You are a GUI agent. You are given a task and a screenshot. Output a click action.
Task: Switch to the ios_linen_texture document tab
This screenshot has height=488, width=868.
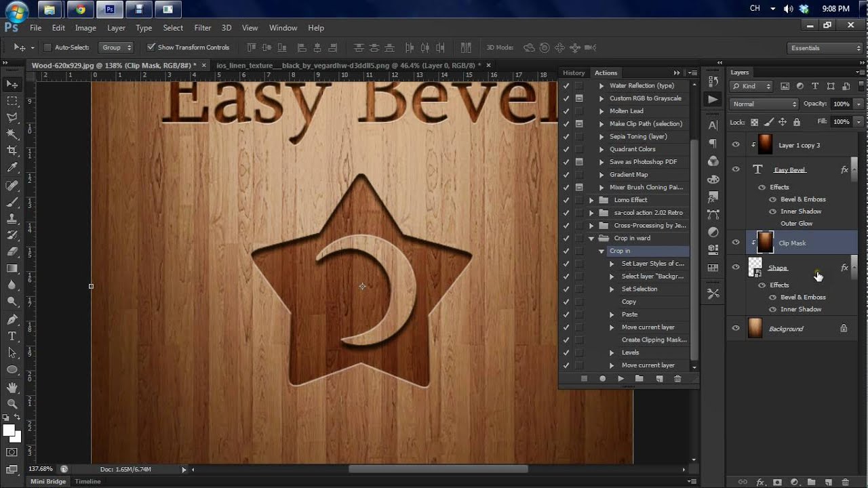coord(349,65)
